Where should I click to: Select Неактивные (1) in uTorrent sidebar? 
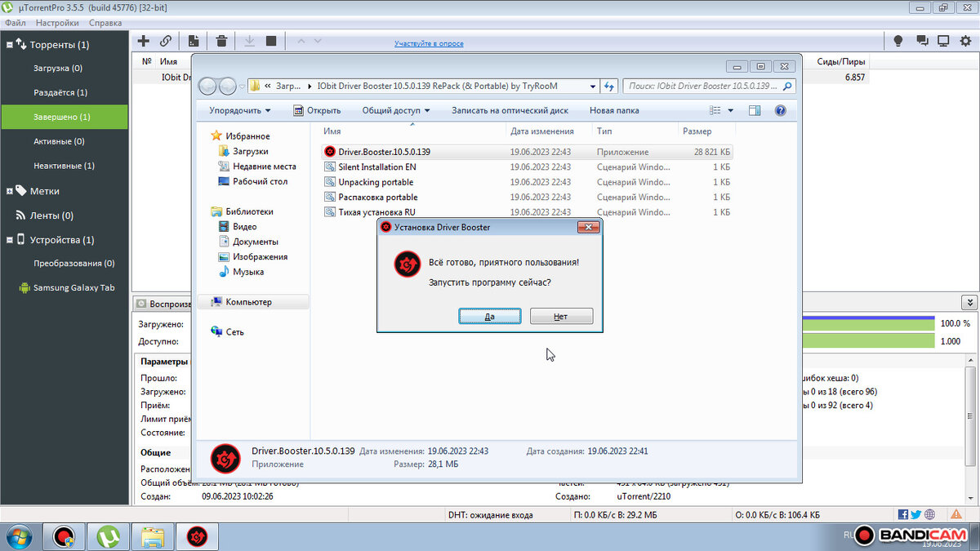tap(64, 166)
